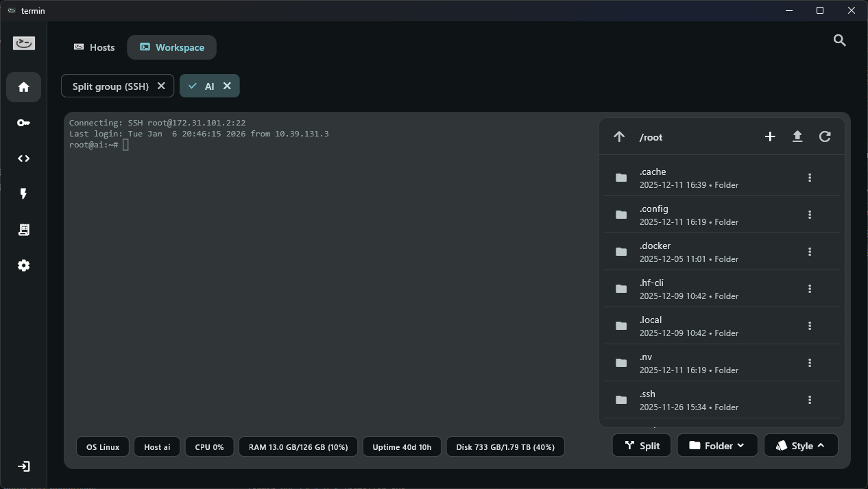
Task: Open settings gear in sidebar
Action: 23,265
